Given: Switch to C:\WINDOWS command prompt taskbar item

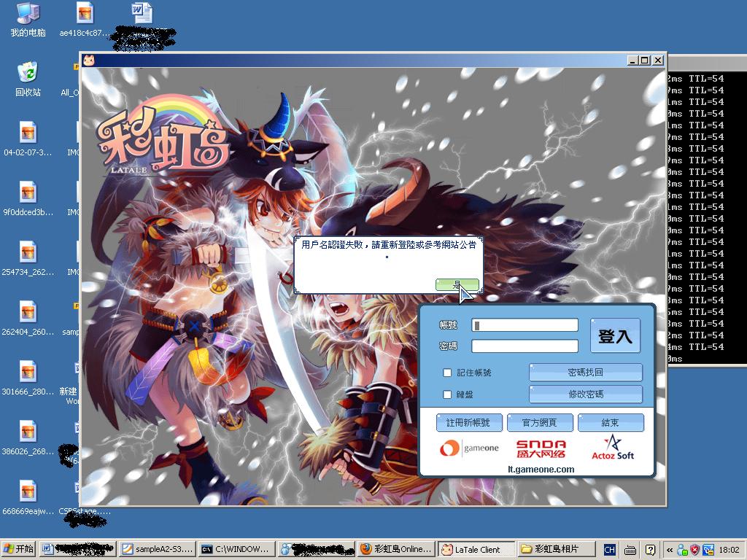Looking at the screenshot, I should [236, 549].
